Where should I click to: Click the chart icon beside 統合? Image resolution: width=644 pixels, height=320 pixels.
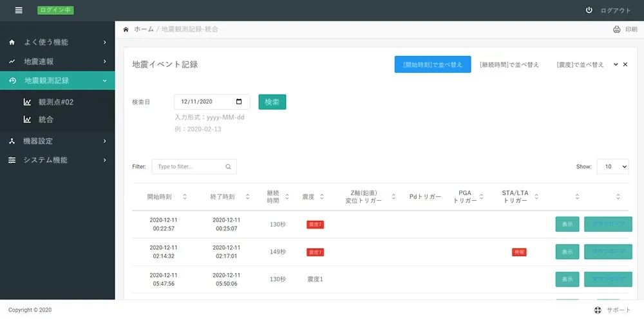28,120
